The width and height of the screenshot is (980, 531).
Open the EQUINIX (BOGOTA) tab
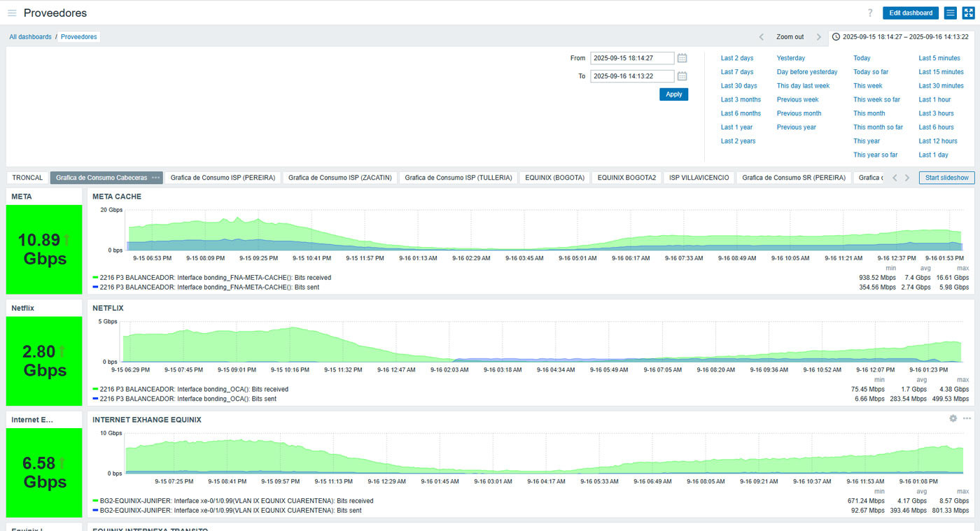[554, 178]
